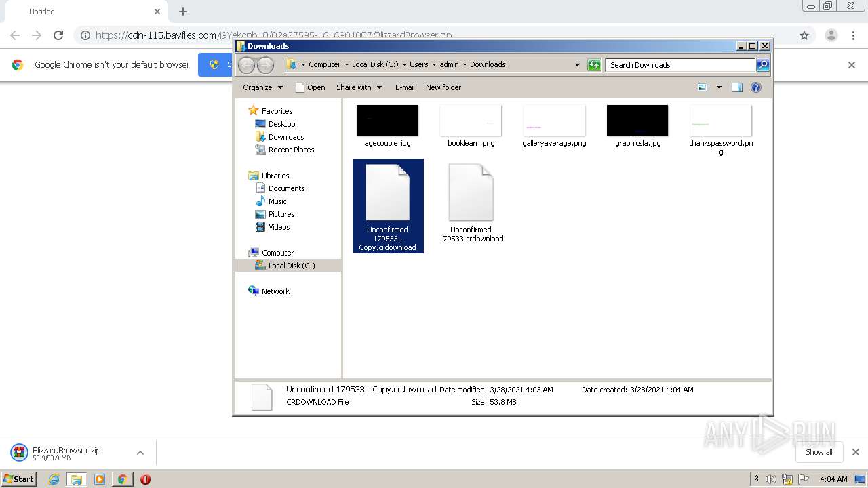Switch to Chrome via taskbar icon

tap(122, 479)
